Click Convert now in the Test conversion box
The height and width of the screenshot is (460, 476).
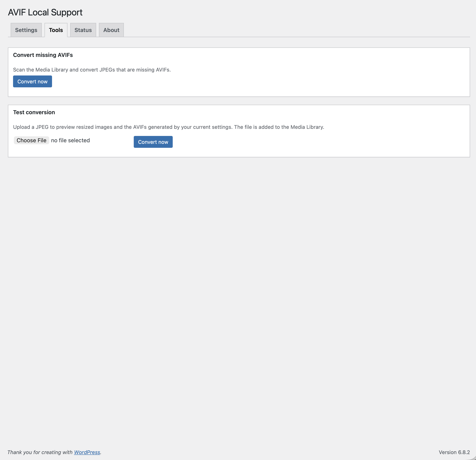pos(153,142)
